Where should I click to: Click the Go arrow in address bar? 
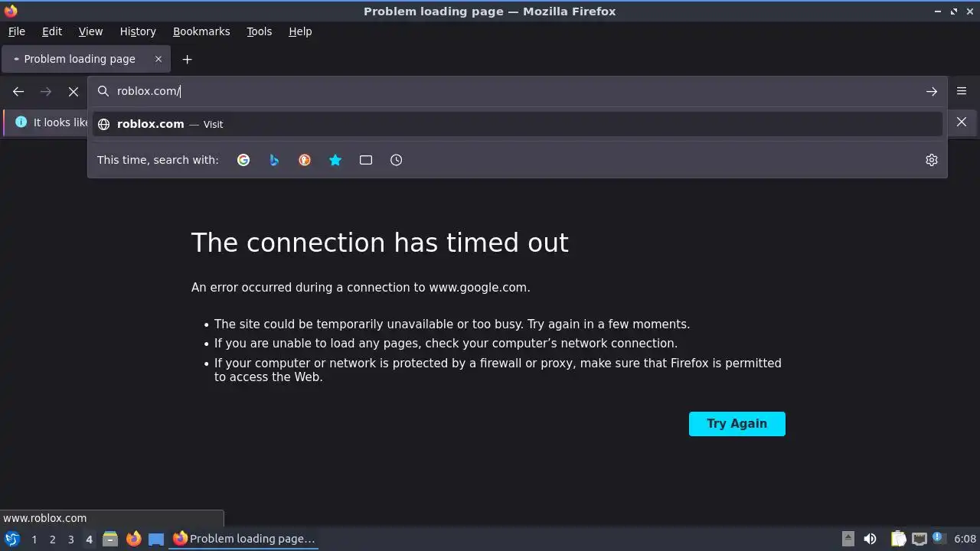(932, 91)
